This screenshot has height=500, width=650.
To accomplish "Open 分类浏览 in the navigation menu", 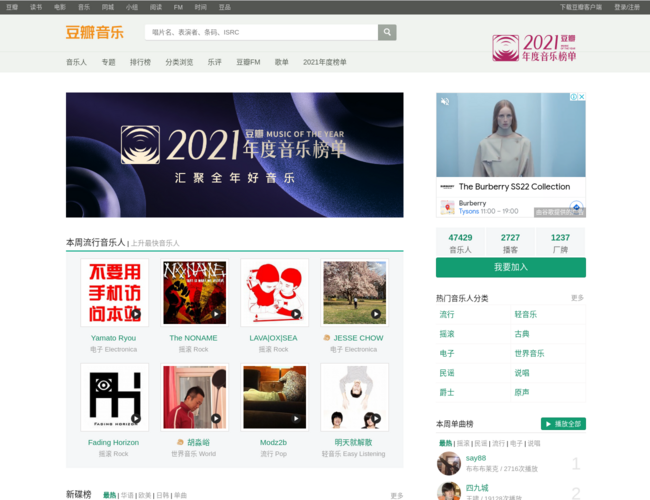I will [x=179, y=62].
